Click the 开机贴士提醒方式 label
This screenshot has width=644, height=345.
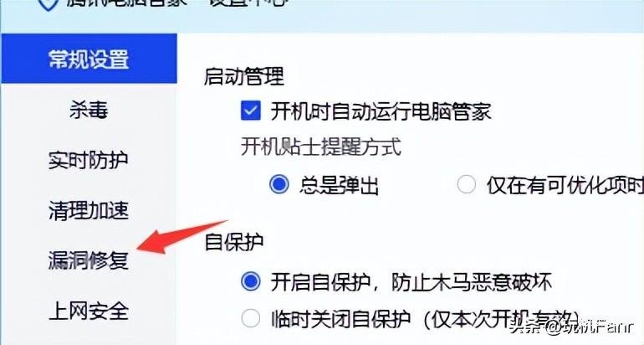click(x=321, y=147)
